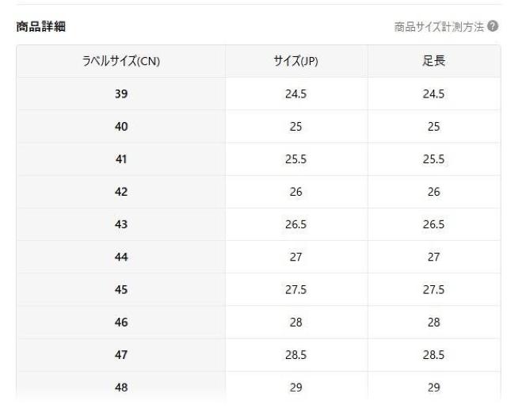Select label size 42 row cell
Image resolution: width=507 pixels, height=420 pixels.
(122, 192)
